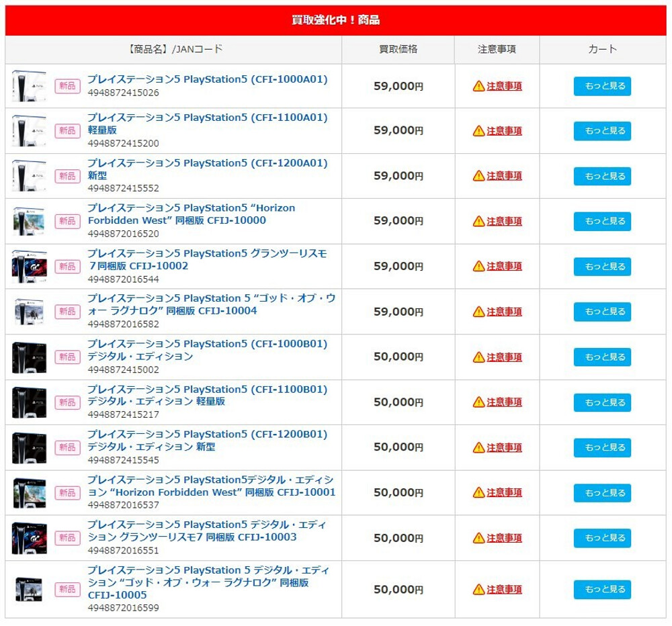Open the PlayStation5 (CFI-1000A01) product link
The image size is (672, 626).
pyautogui.click(x=208, y=79)
